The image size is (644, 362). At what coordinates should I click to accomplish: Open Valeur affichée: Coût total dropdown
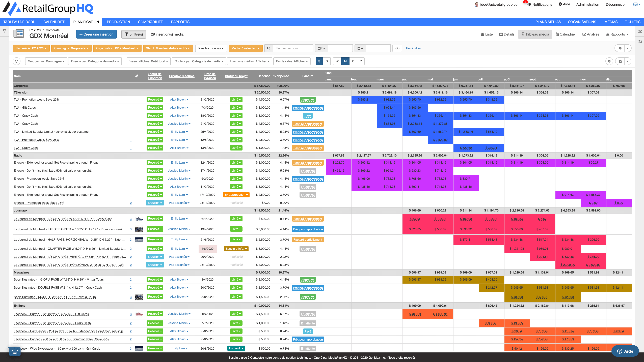(148, 61)
